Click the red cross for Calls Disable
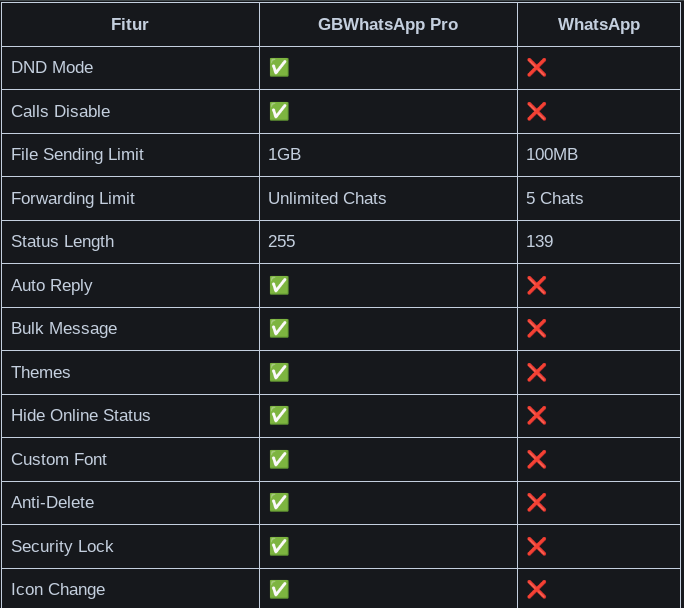 pyautogui.click(x=536, y=111)
